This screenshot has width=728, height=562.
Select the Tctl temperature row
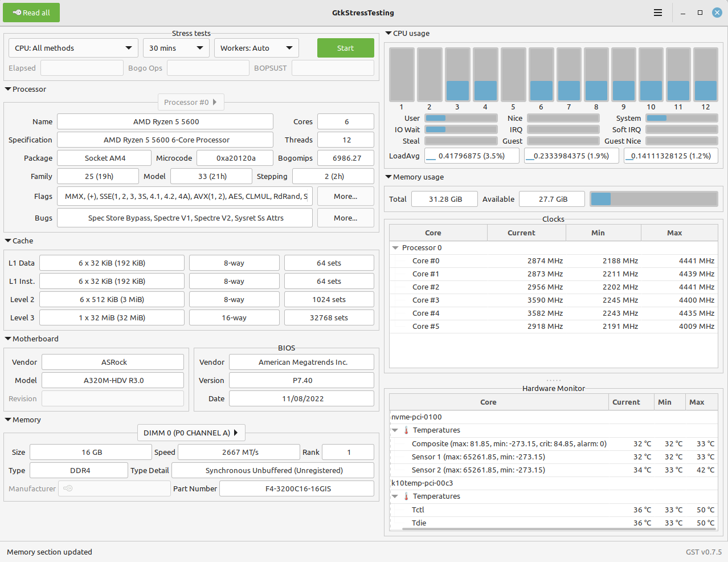tap(554, 510)
